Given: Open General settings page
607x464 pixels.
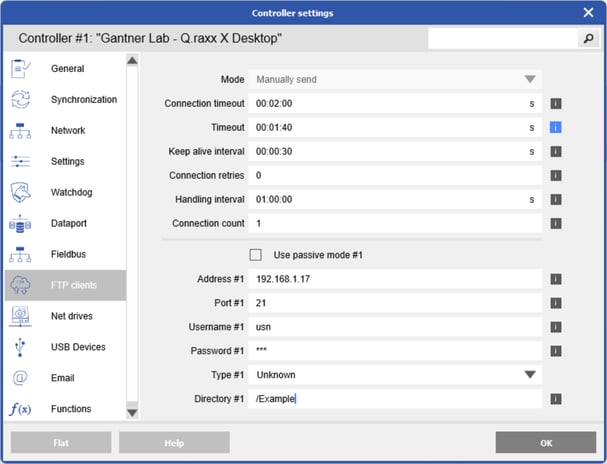Looking at the screenshot, I should [x=67, y=68].
